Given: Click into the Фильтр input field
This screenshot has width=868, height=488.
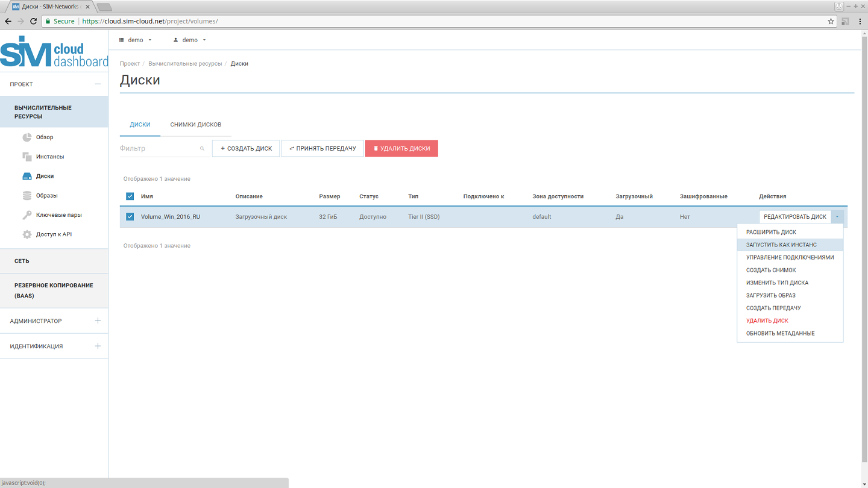Looking at the screenshot, I should coord(158,148).
